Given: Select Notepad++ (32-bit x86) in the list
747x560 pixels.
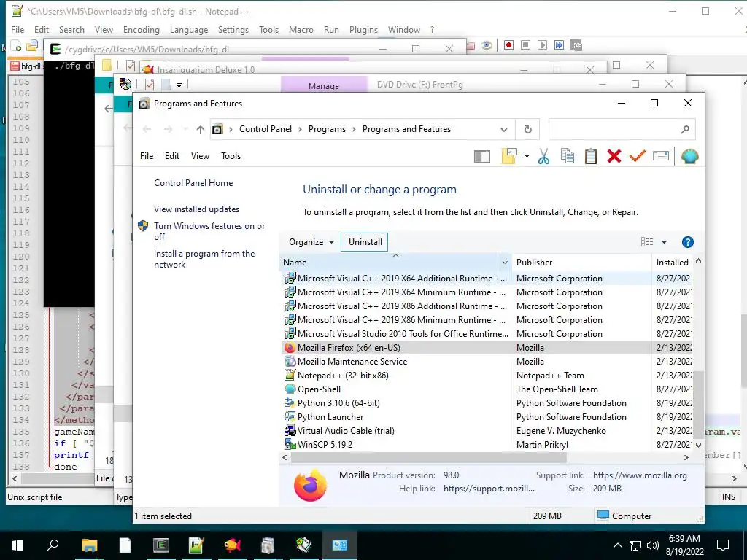Looking at the screenshot, I should 487,376.
